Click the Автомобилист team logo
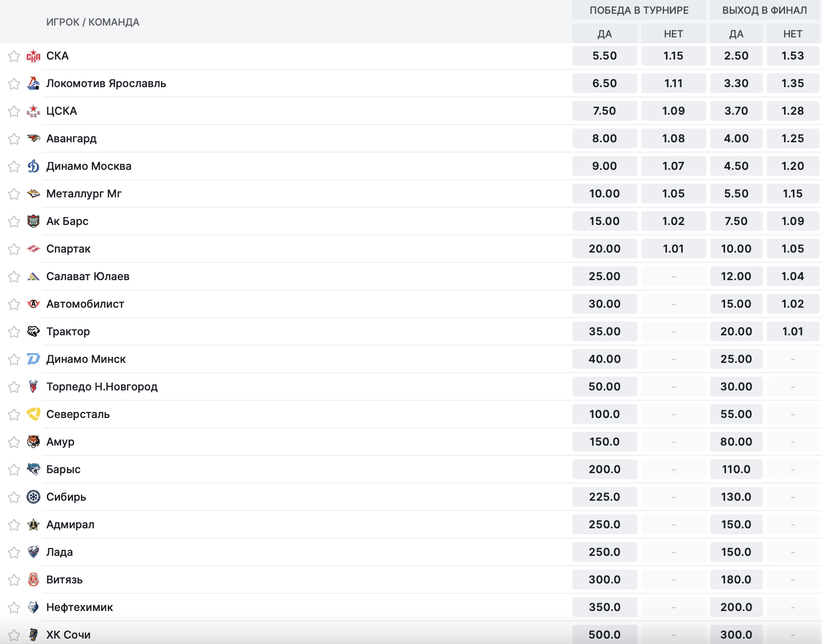Viewport: 822px width, 644px height. pos(33,304)
